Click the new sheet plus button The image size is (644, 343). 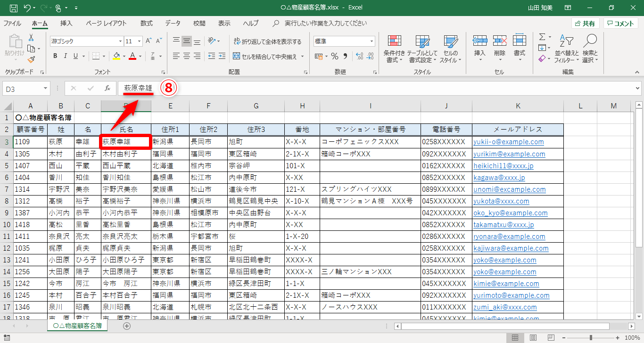click(x=126, y=326)
